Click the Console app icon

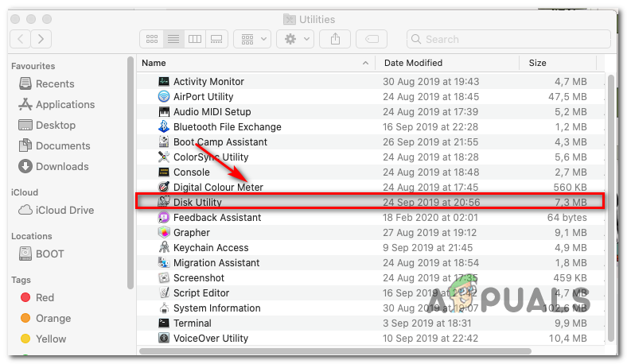click(x=164, y=172)
